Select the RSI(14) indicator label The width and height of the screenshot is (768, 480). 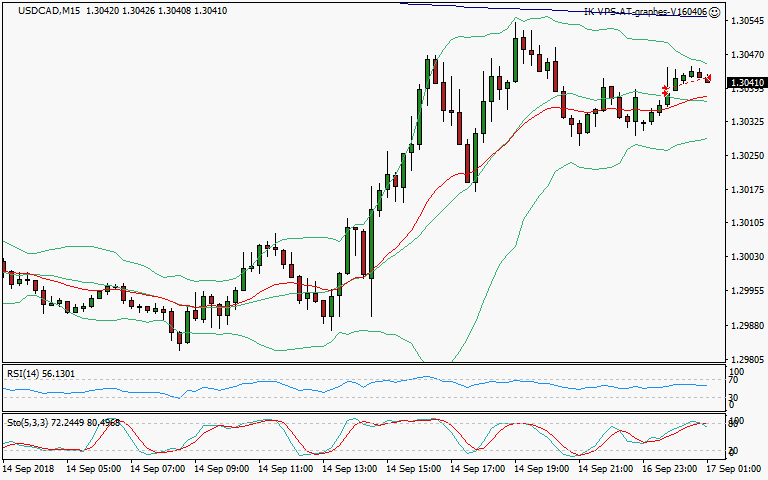click(x=28, y=374)
